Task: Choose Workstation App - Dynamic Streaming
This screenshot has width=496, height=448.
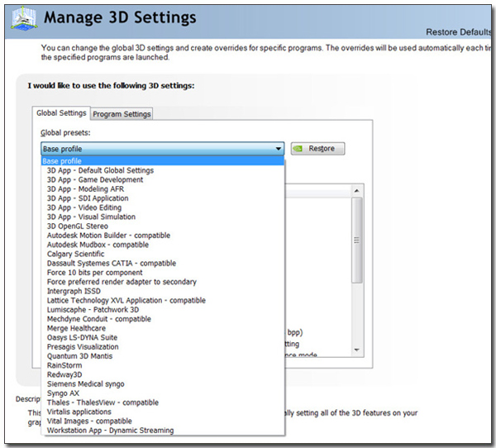Action: coord(163,431)
